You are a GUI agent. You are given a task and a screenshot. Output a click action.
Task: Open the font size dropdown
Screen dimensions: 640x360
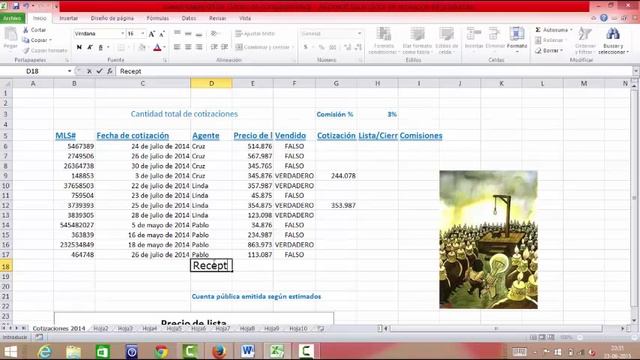pos(142,33)
